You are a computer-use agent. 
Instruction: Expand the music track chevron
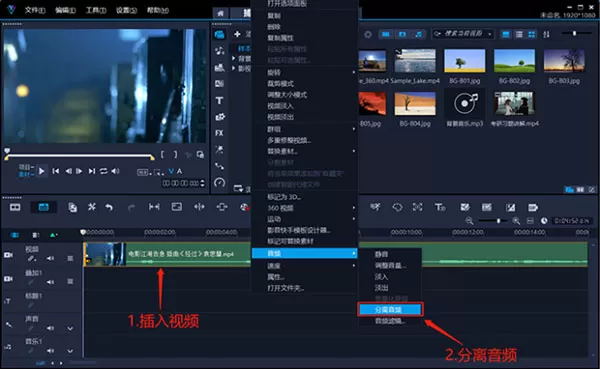pyautogui.click(x=70, y=351)
